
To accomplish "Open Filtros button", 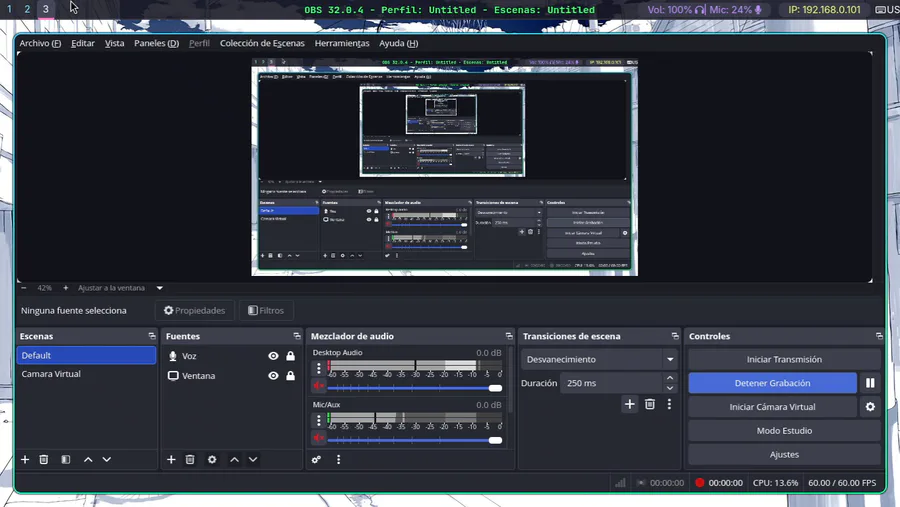I will 266,311.
